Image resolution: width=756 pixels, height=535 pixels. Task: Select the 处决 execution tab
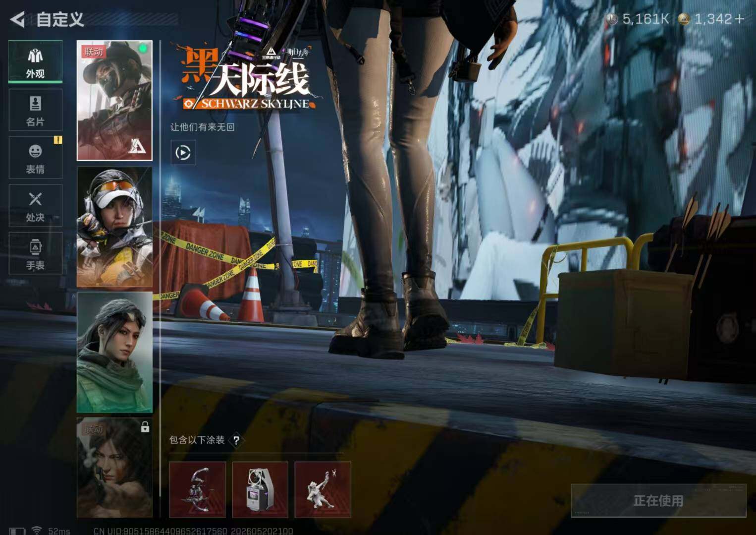click(35, 206)
